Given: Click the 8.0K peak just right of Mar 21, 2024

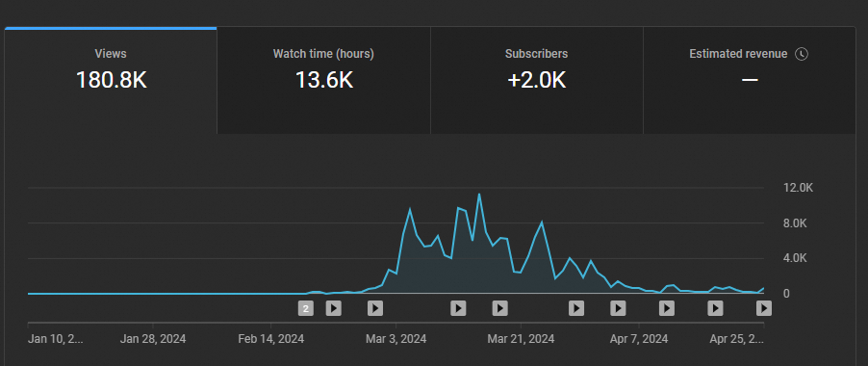Looking at the screenshot, I should point(542,222).
